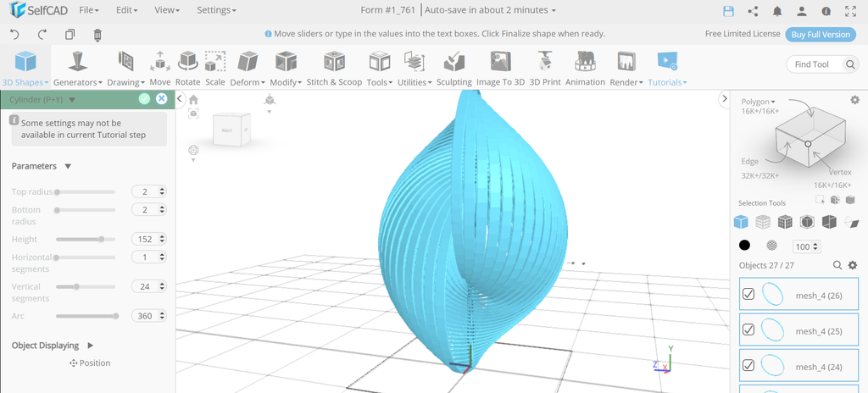Click the Arc slider

[x=86, y=316]
